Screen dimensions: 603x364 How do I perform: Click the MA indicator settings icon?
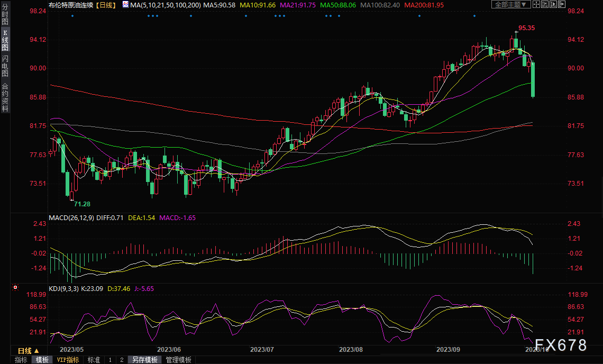(x=126, y=5)
